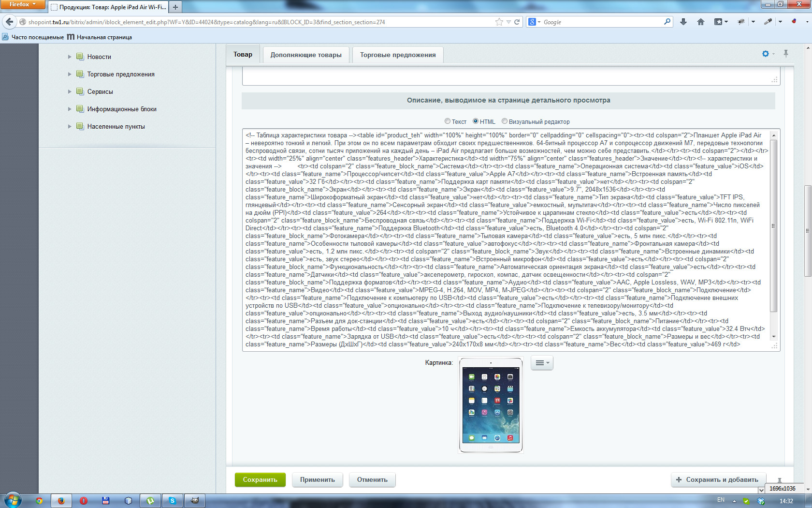
Task: Open the Windows Start orb
Action: pyautogui.click(x=13, y=500)
